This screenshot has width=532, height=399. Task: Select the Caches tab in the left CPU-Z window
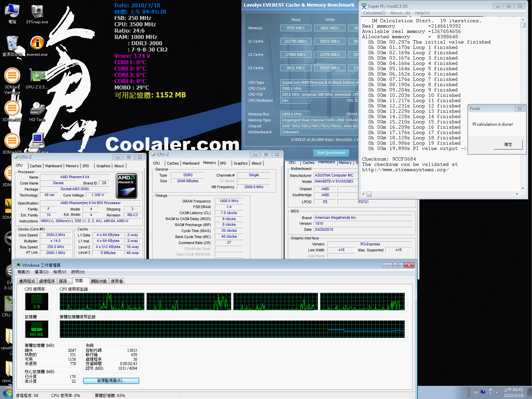point(36,166)
